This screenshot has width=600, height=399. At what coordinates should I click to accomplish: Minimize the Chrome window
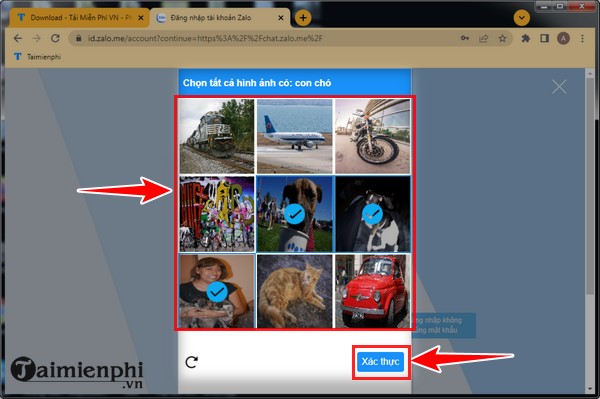click(545, 6)
